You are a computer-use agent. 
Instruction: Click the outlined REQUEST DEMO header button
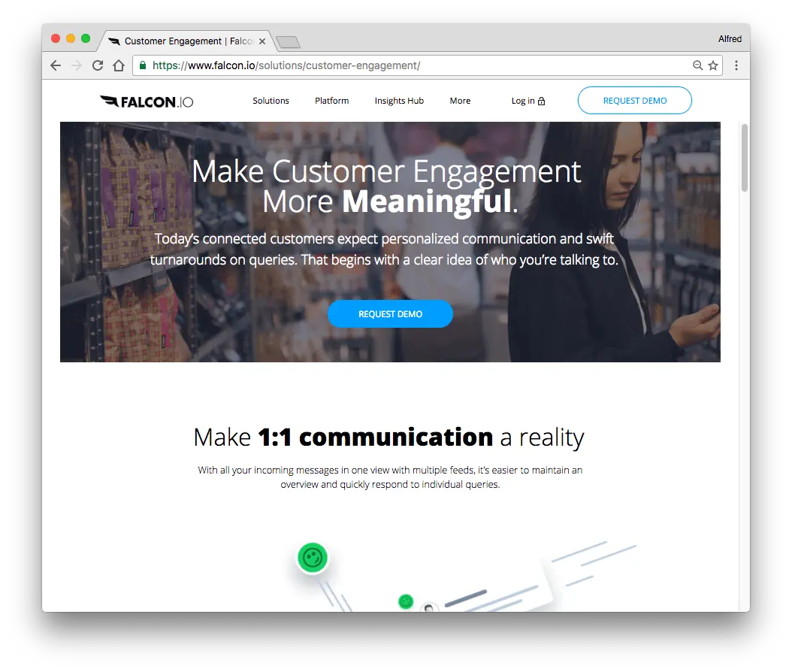pyautogui.click(x=634, y=101)
